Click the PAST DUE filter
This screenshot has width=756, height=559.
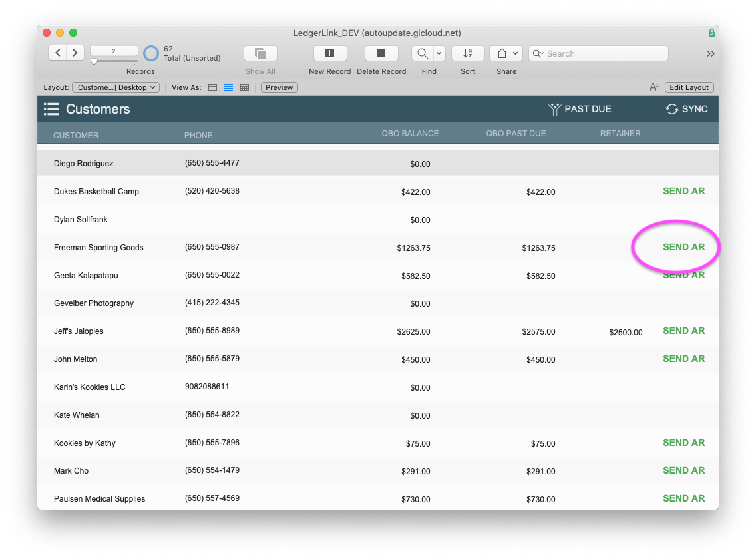(x=580, y=109)
